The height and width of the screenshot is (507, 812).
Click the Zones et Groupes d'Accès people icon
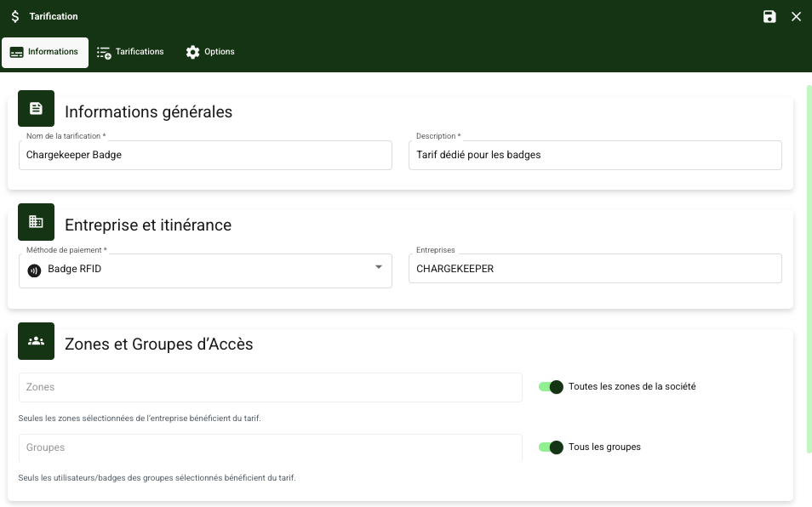click(x=36, y=341)
